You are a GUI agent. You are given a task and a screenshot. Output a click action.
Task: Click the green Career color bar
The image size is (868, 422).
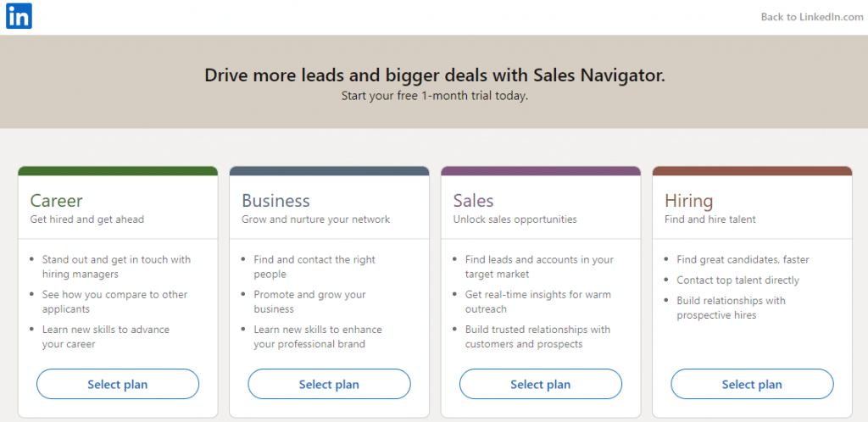[118, 171]
